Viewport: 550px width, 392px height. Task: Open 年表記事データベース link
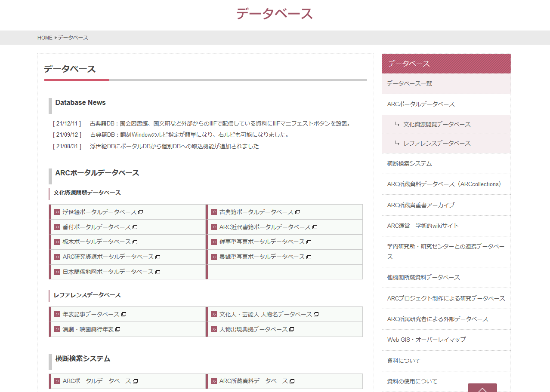tap(91, 314)
